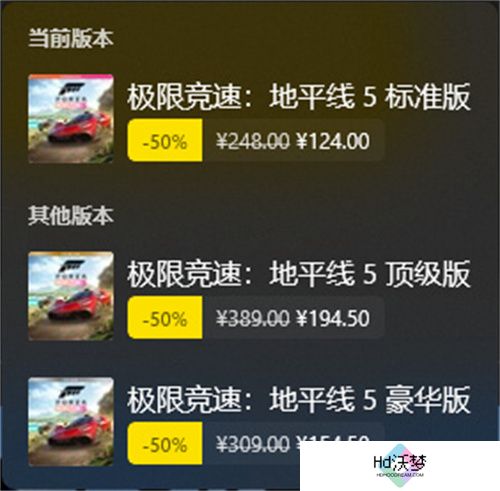The width and height of the screenshot is (500, 491).
Task: Select title 极限竞速：地平线 5 标准版
Action: pos(299,97)
